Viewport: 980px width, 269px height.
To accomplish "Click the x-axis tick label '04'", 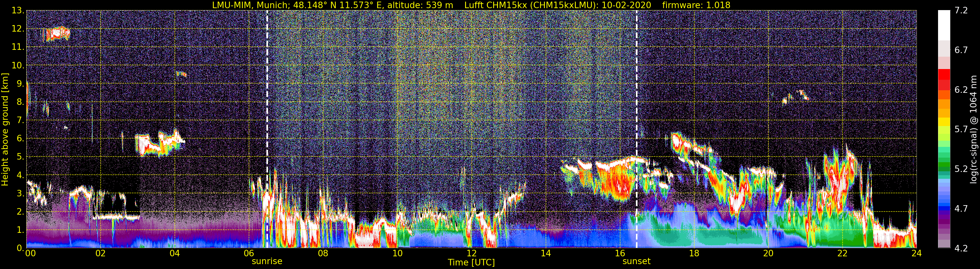I will 175,253.
